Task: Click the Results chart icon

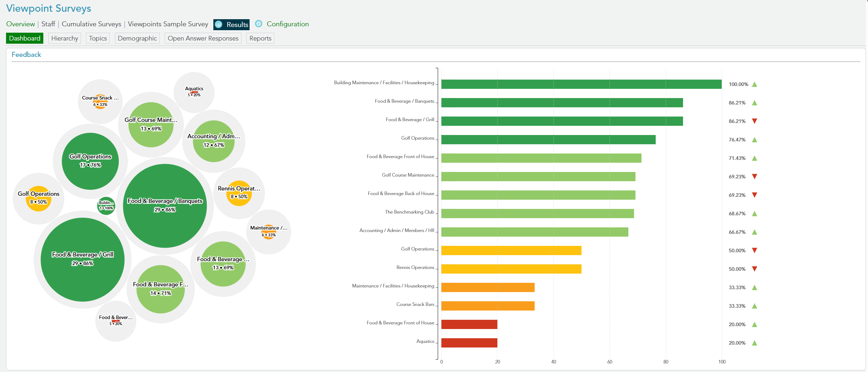Action: click(x=219, y=25)
